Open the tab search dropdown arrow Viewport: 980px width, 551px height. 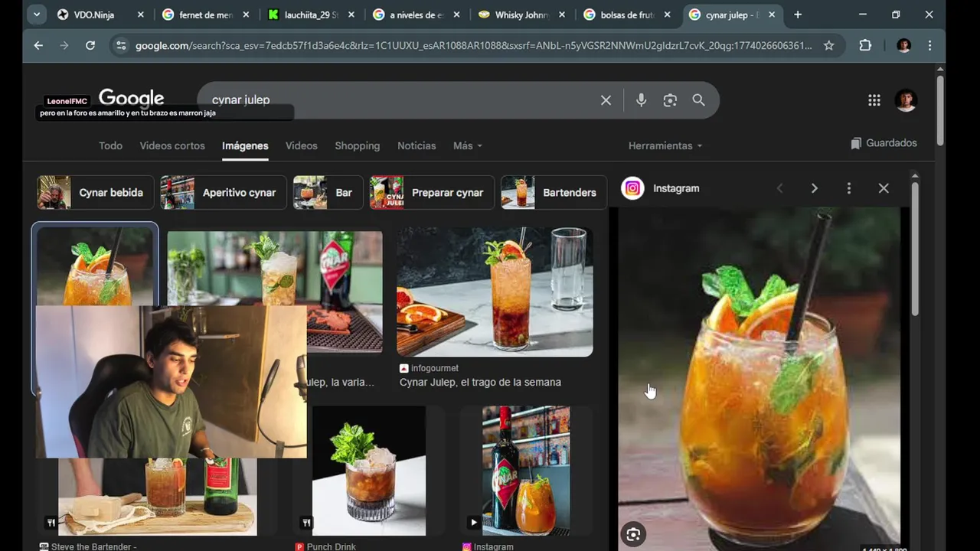[37, 15]
